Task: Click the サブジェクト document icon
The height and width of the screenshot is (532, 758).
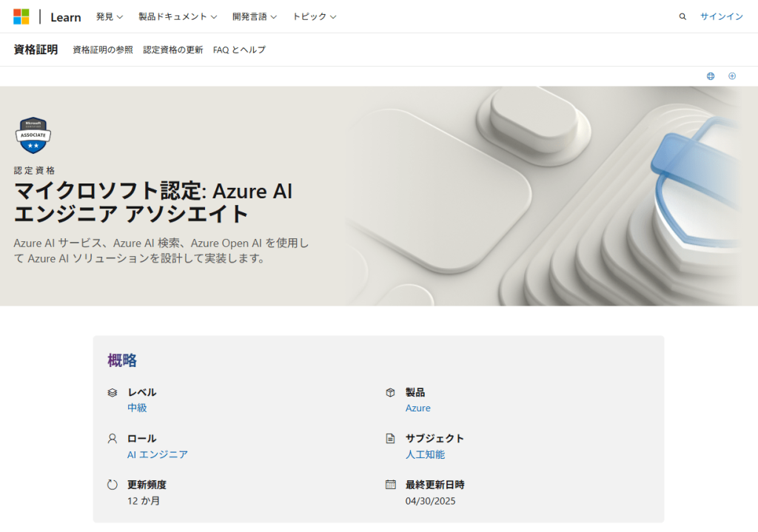Action: click(391, 438)
